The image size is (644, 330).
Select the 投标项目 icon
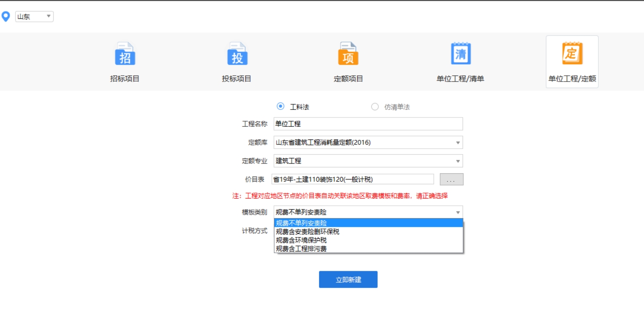pos(237,54)
